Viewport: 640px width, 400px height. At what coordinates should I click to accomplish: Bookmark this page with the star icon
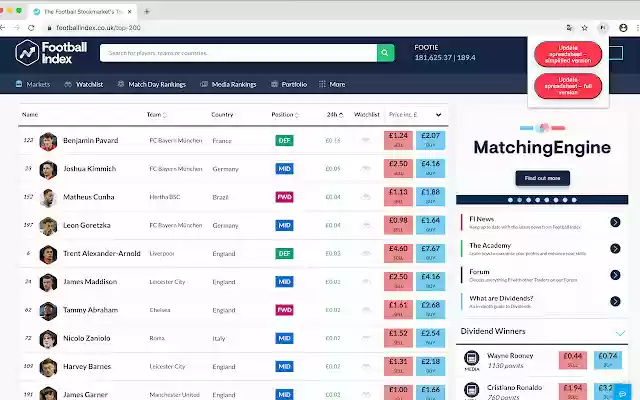tap(584, 28)
